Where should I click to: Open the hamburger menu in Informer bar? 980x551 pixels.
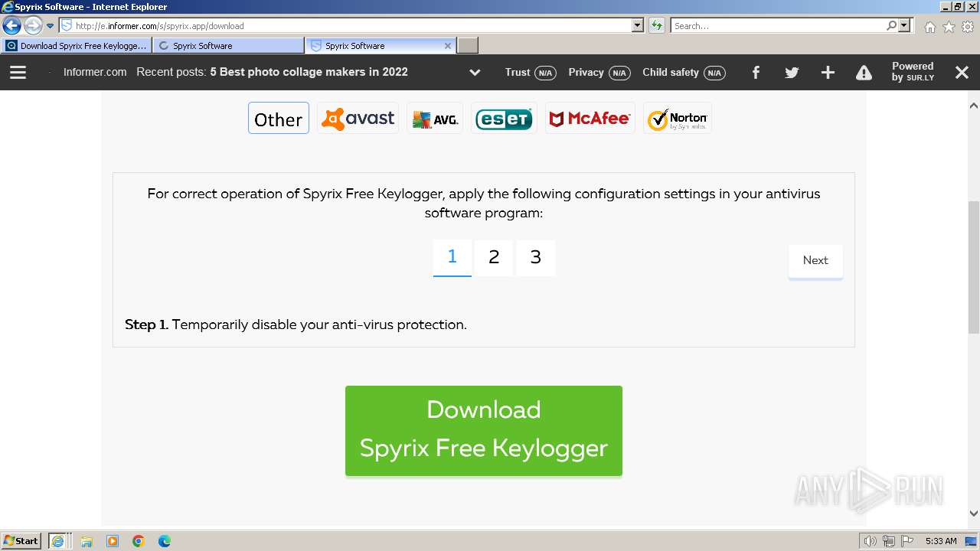click(18, 72)
